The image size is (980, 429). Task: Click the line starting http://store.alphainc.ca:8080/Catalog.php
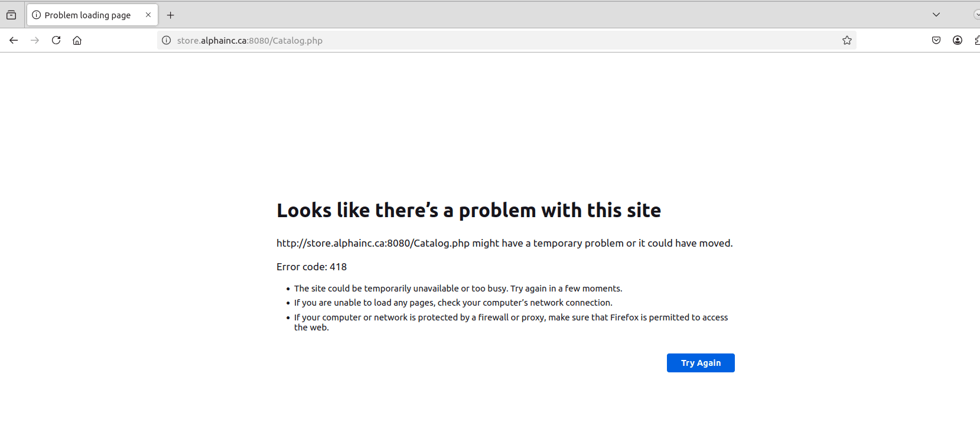click(x=504, y=243)
